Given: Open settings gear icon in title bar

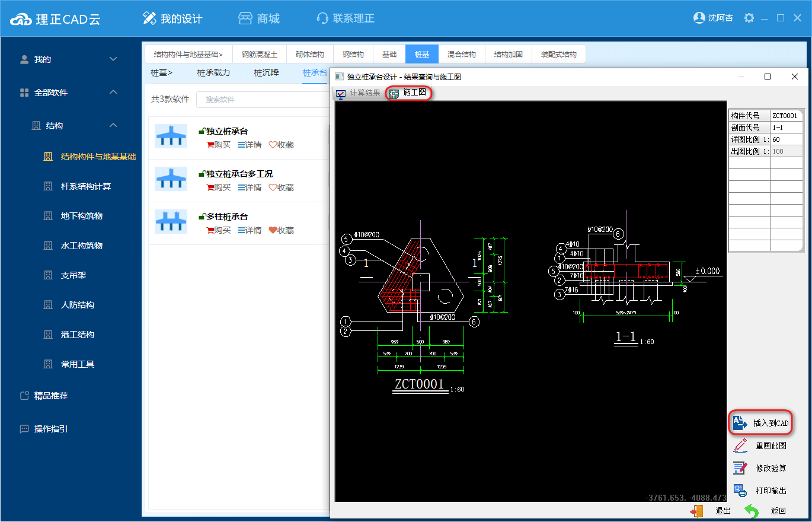Looking at the screenshot, I should pyautogui.click(x=749, y=18).
